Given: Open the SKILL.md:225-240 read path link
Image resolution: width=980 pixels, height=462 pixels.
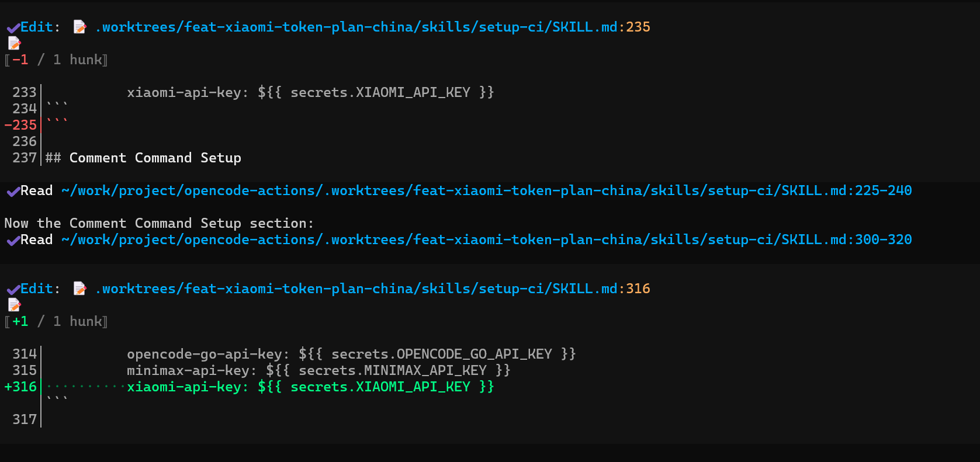Looking at the screenshot, I should click(486, 190).
